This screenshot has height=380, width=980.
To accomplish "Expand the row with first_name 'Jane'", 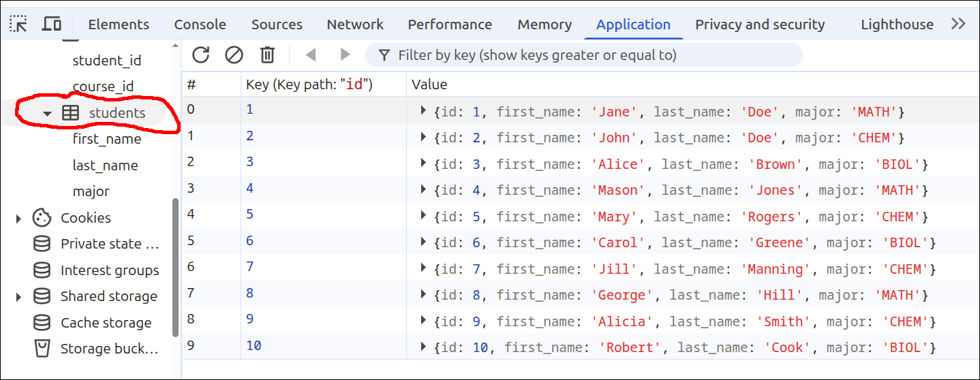I will pyautogui.click(x=423, y=110).
